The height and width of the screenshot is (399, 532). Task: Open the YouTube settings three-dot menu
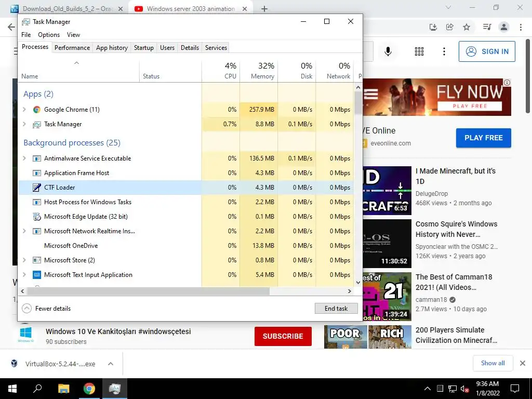(444, 51)
